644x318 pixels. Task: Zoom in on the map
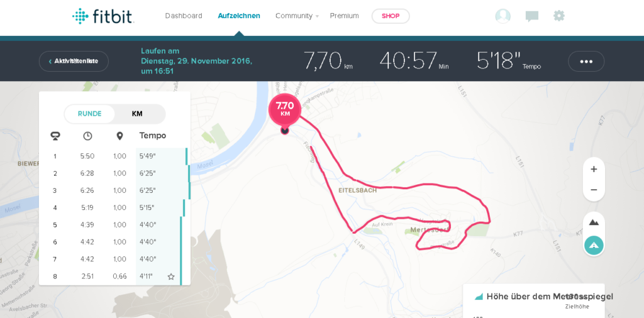594,170
